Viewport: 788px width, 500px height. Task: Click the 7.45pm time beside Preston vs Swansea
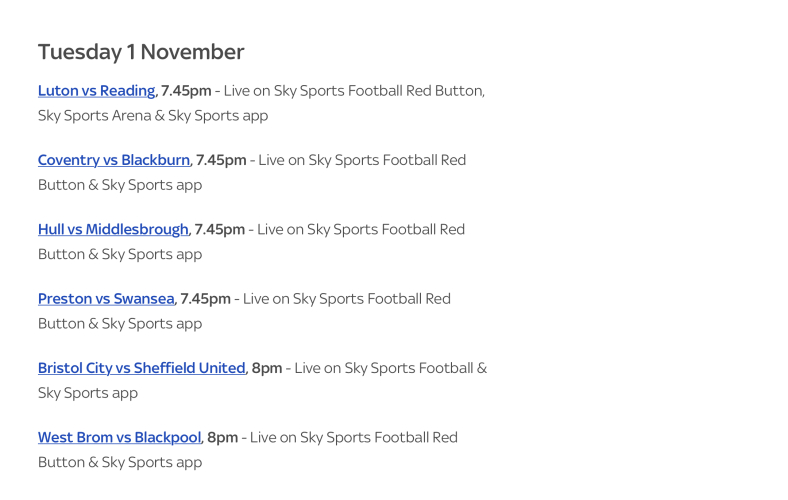[206, 298]
